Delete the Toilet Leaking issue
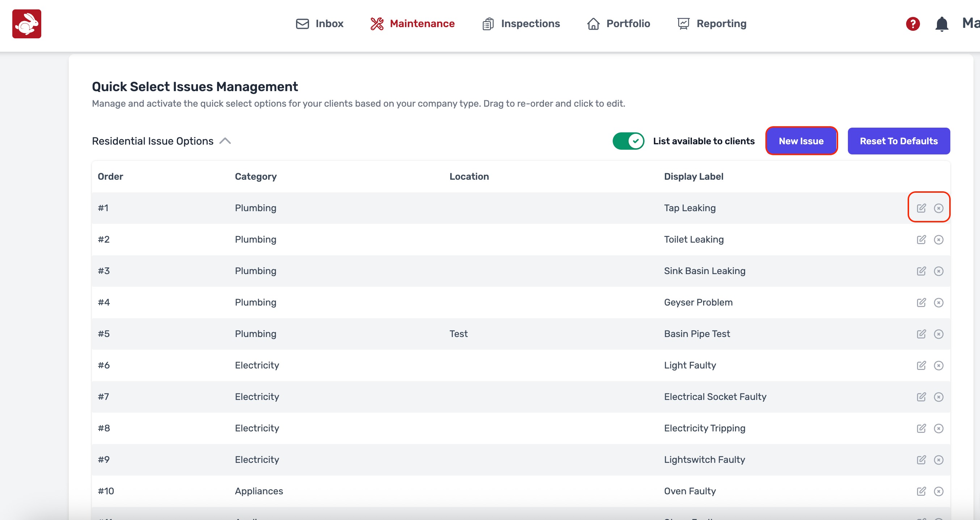The height and width of the screenshot is (520, 980). [x=938, y=239]
